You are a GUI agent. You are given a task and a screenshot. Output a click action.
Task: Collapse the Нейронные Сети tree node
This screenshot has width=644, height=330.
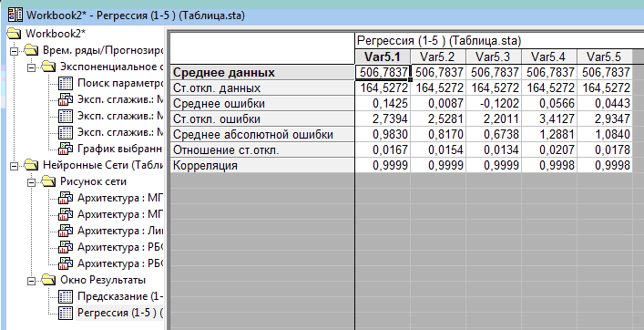click(x=15, y=166)
